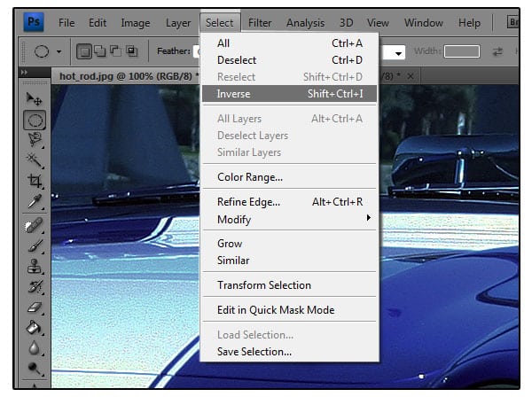Pick the Lasso tool in toolbox
Viewport: 532px width, 397px height.
tap(35, 139)
